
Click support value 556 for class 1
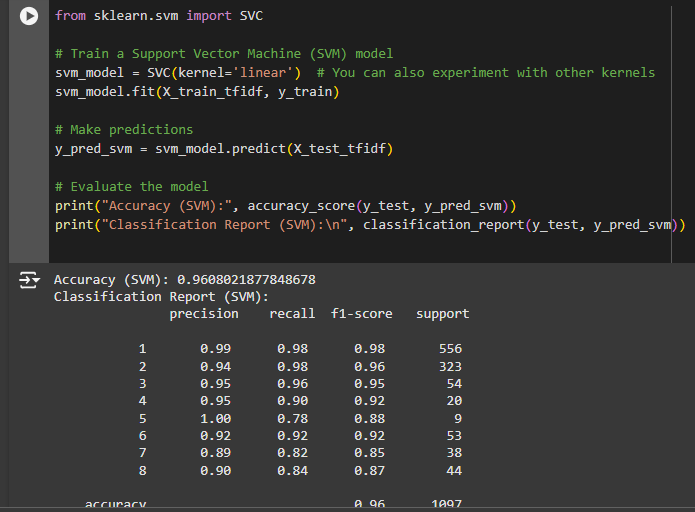[x=450, y=348]
